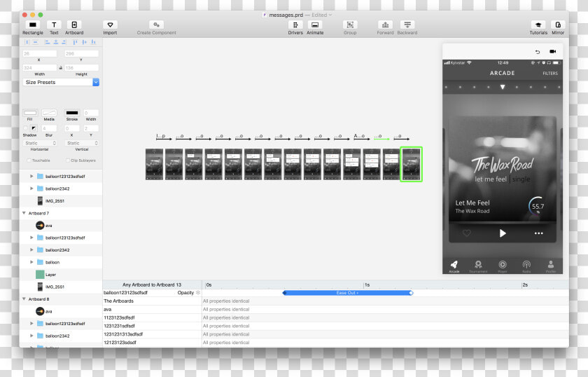Click the Height input field
This screenshot has width=588, height=377.
[x=81, y=67]
